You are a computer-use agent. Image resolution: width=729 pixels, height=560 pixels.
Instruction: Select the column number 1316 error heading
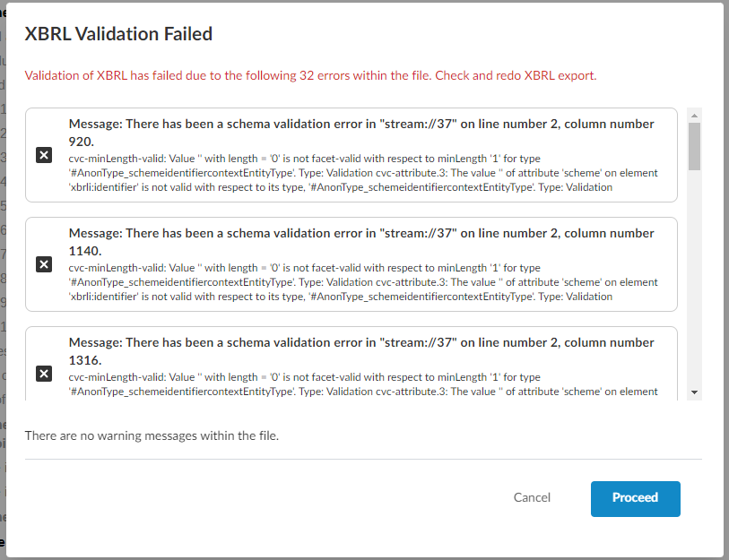(x=361, y=350)
